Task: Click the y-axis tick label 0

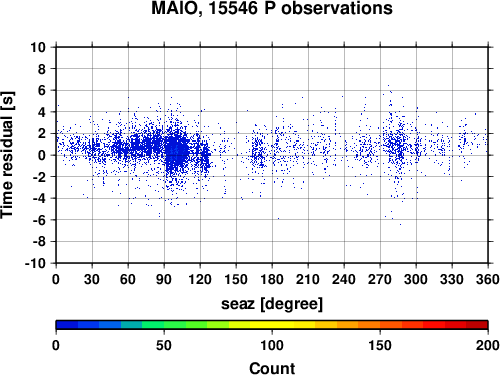Action: pos(42,155)
